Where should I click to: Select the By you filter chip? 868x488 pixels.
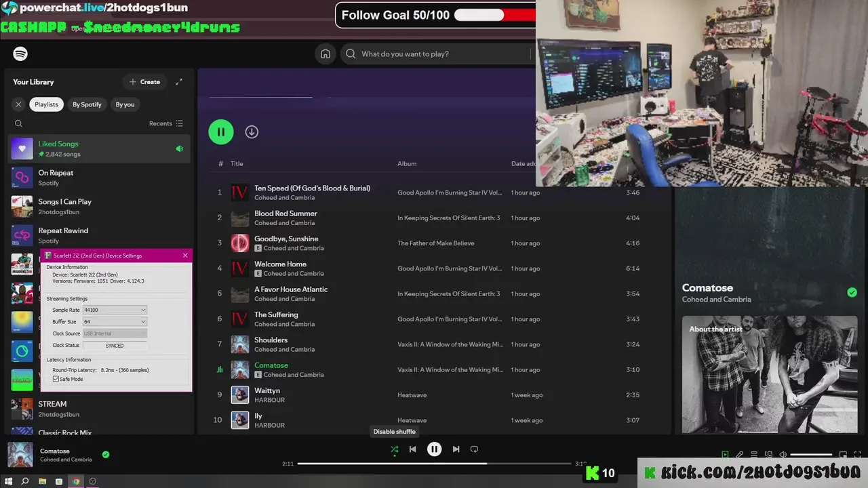125,104
